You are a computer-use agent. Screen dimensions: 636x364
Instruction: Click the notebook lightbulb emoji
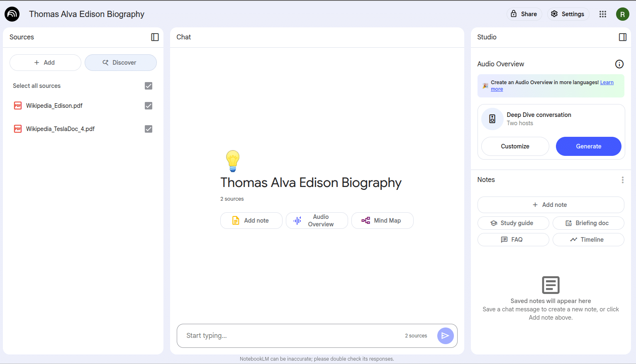coord(232,161)
